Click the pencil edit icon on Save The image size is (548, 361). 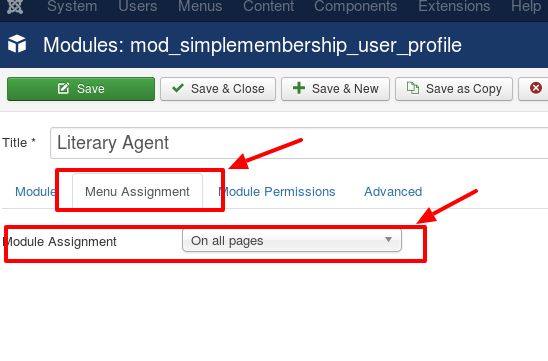coord(63,88)
